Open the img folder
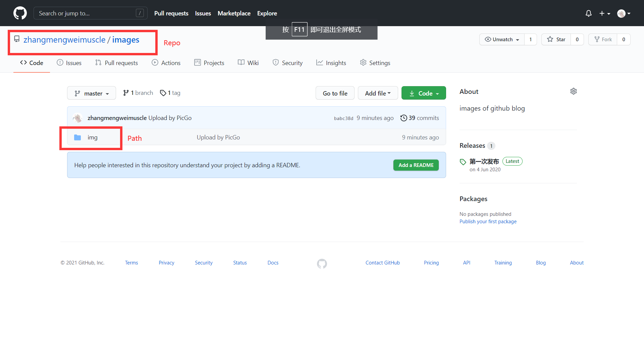The image size is (644, 362). coord(93,137)
